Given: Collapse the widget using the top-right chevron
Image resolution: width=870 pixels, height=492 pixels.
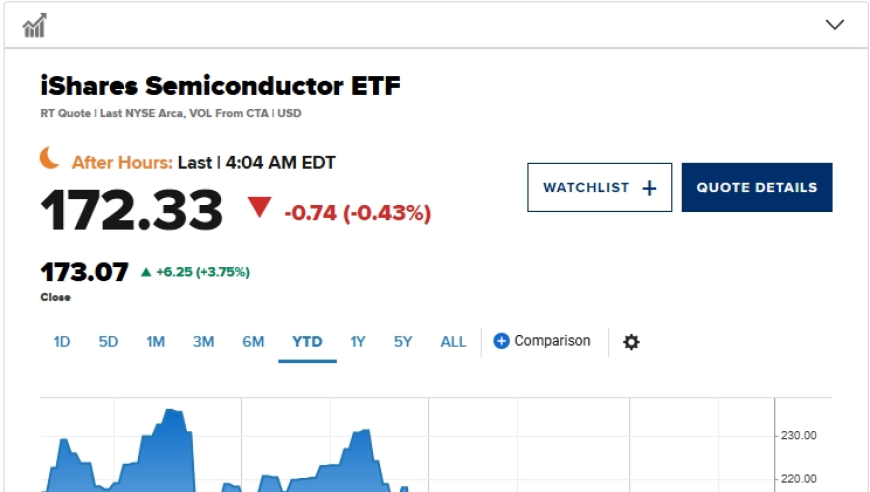Looking at the screenshot, I should [834, 24].
